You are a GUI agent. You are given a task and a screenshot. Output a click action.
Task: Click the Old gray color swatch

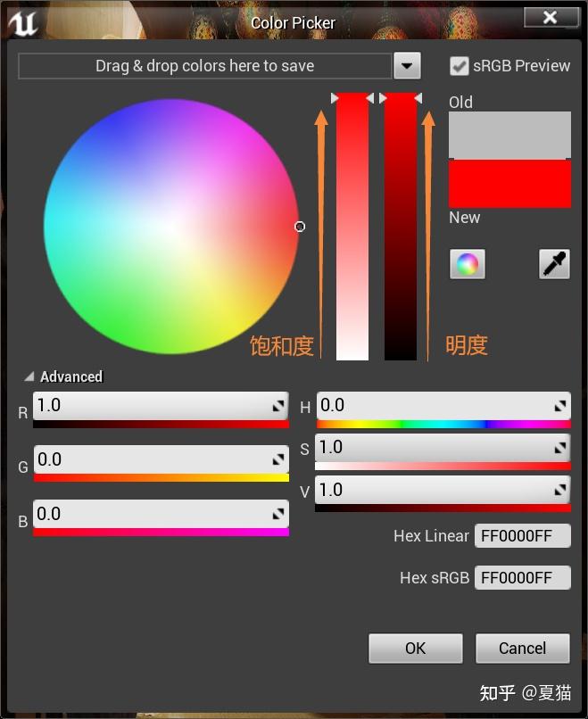click(509, 135)
